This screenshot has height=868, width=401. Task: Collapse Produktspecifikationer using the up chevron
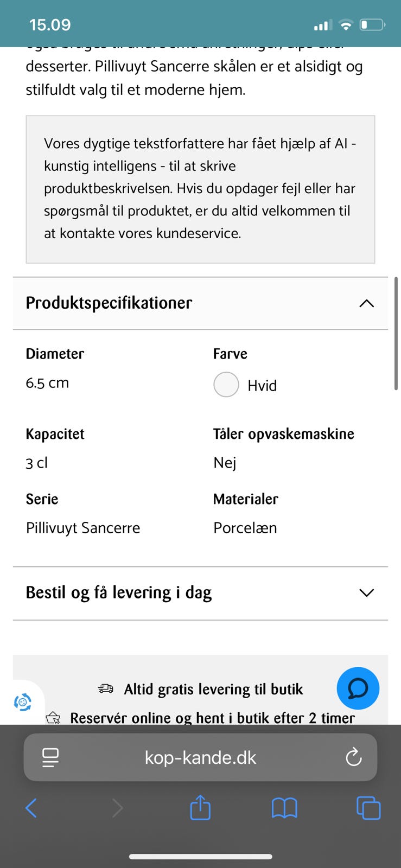(x=367, y=303)
